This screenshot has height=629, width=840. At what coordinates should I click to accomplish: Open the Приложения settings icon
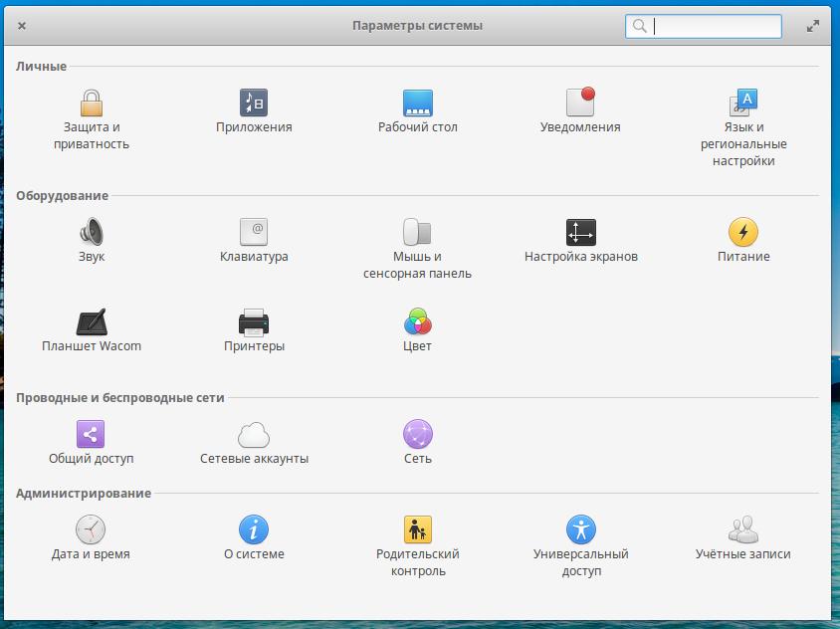[x=254, y=104]
